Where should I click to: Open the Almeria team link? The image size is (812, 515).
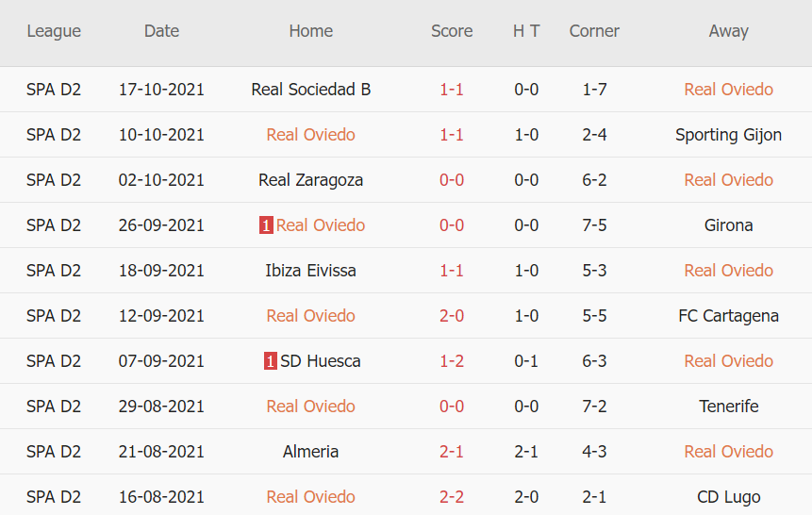(x=311, y=452)
